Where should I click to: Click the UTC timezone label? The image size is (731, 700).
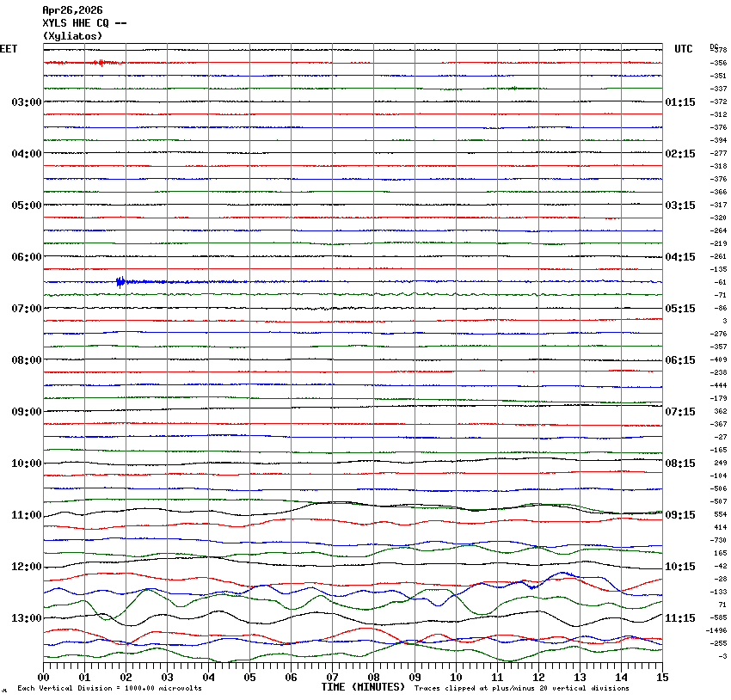point(683,49)
